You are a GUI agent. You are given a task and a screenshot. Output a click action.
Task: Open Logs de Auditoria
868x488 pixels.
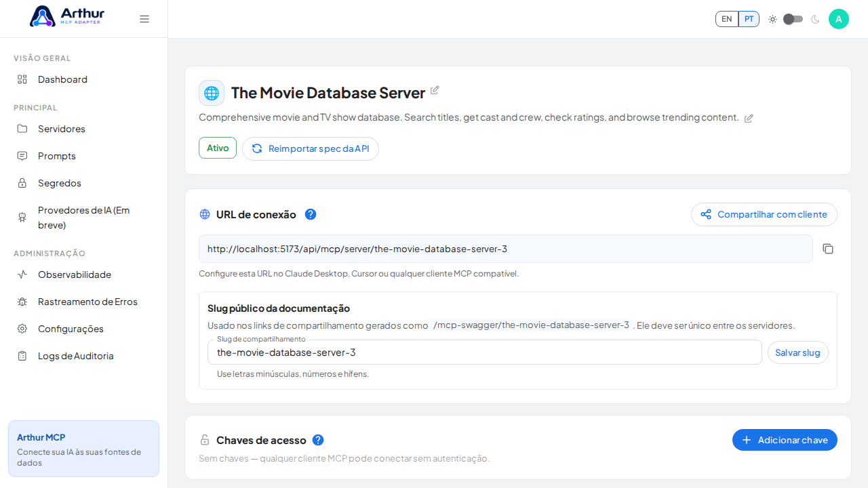click(83, 356)
